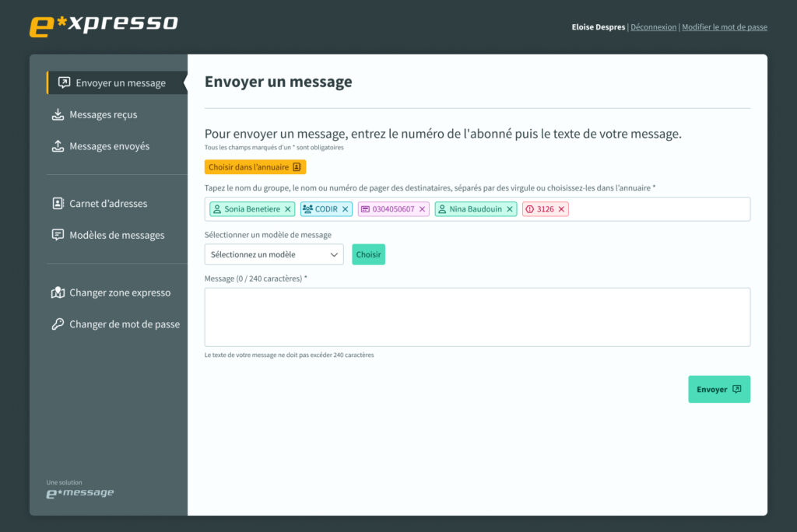The width and height of the screenshot is (797, 532).
Task: Switch to Envoyer un message in the sidebar
Action: (120, 82)
